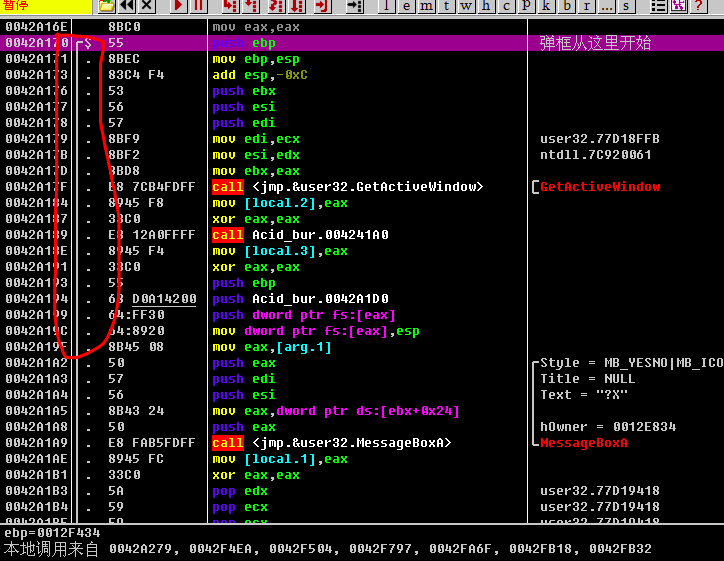The width and height of the screenshot is (724, 561).
Task: Close the debugged program with the X icon
Action: [146, 6]
